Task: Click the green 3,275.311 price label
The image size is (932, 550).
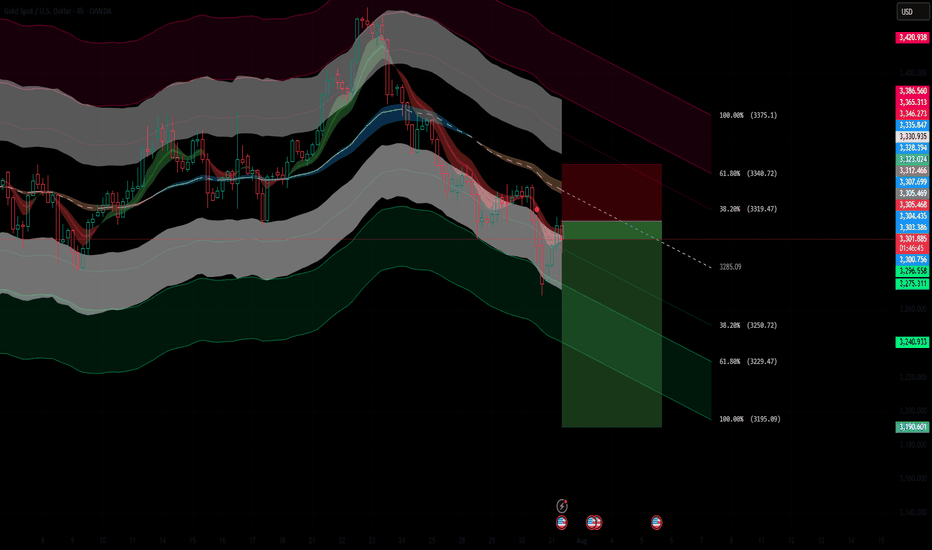Action: pos(912,284)
